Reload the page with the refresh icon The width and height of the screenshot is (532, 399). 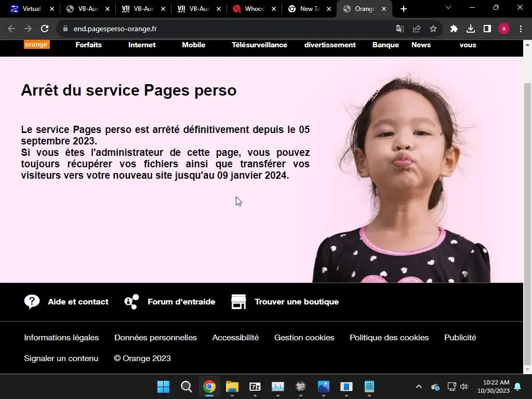coord(45,29)
